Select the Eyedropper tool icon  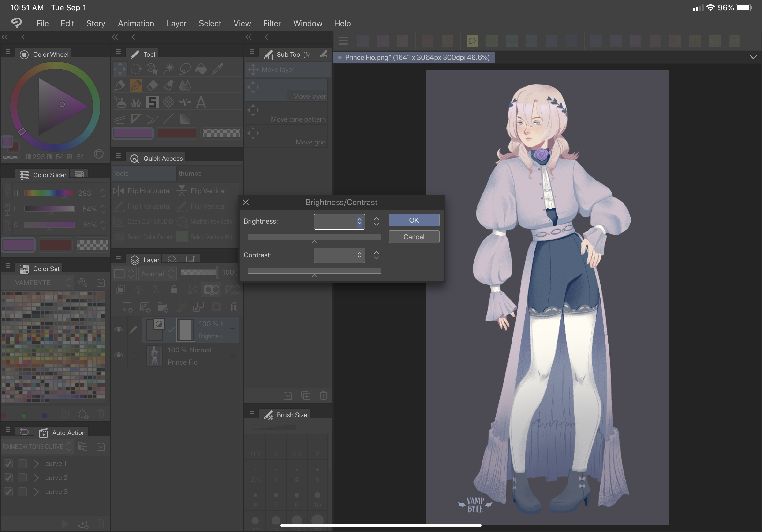point(217,69)
